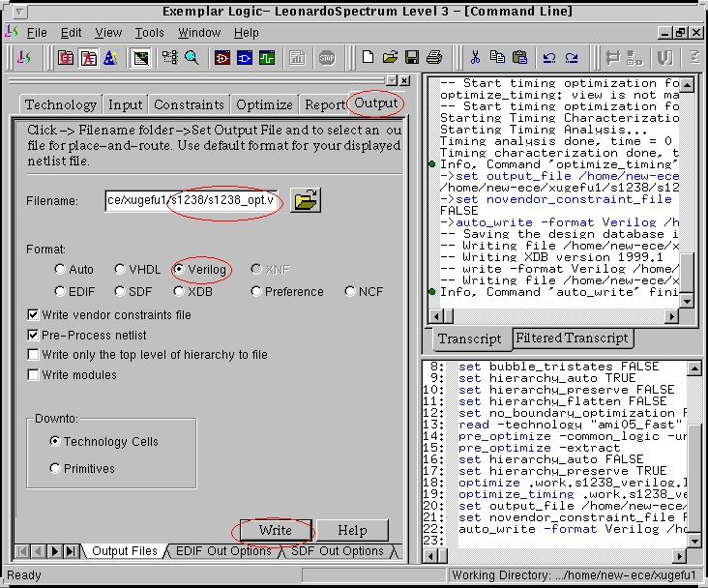Click the grayed report chart icon
The image size is (708, 588).
297,58
